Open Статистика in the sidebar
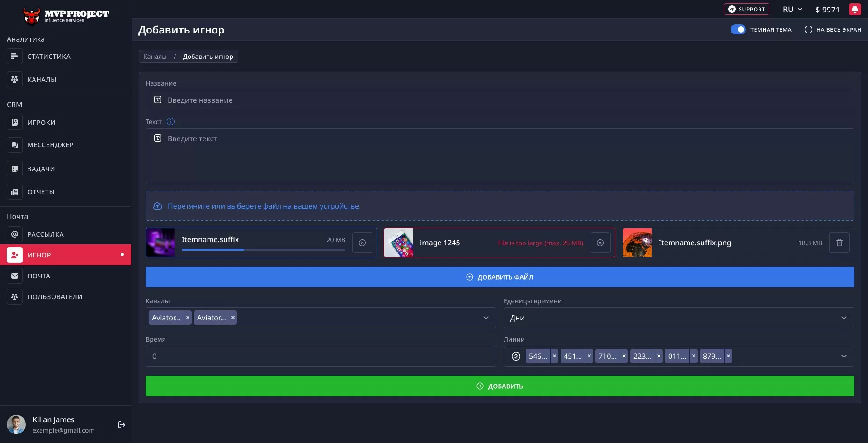The height and width of the screenshot is (443, 868). tap(49, 57)
